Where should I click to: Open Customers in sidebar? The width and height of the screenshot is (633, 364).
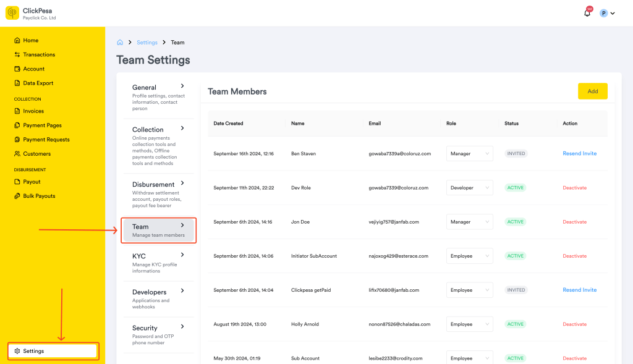point(36,154)
